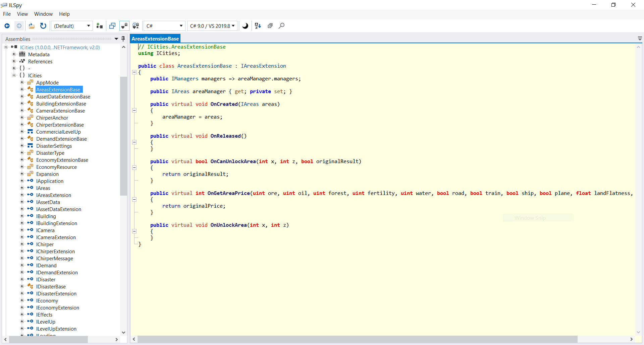Click the collapse all tree nodes icon
Image resolution: width=644 pixels, height=345 pixels.
[270, 26]
